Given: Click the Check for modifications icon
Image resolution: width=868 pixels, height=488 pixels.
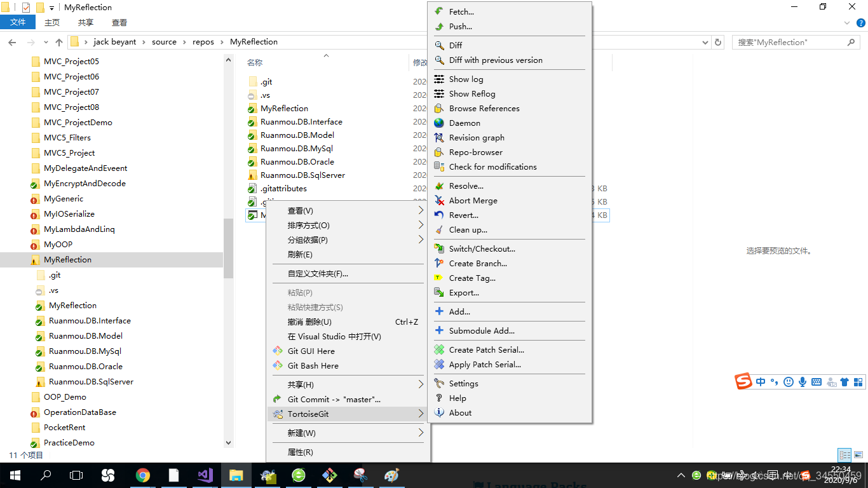Looking at the screenshot, I should coord(439,166).
